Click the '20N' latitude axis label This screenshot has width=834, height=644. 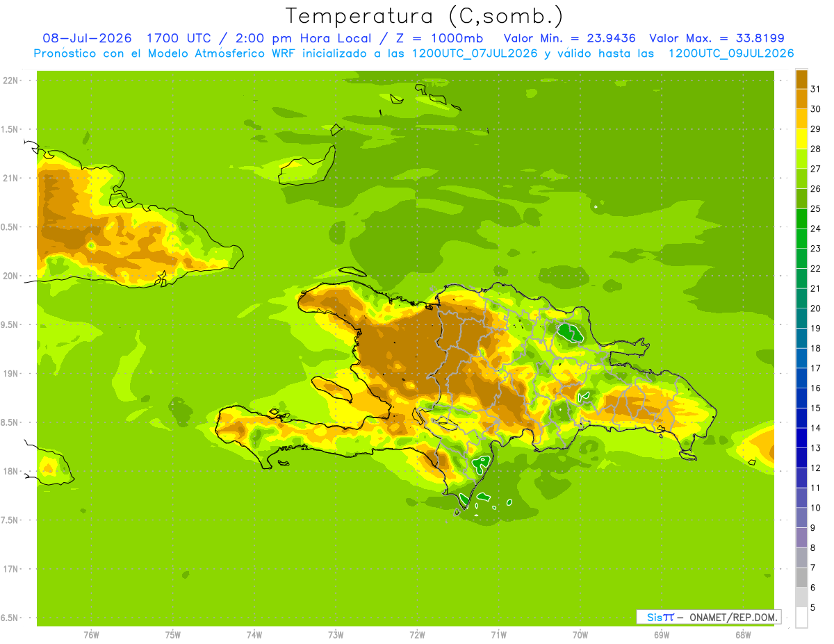coord(10,276)
